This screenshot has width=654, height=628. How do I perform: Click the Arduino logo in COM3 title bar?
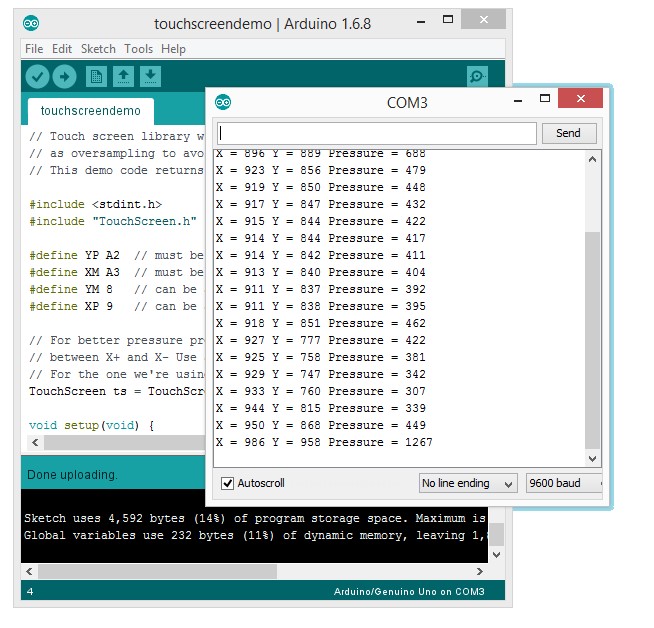223,102
